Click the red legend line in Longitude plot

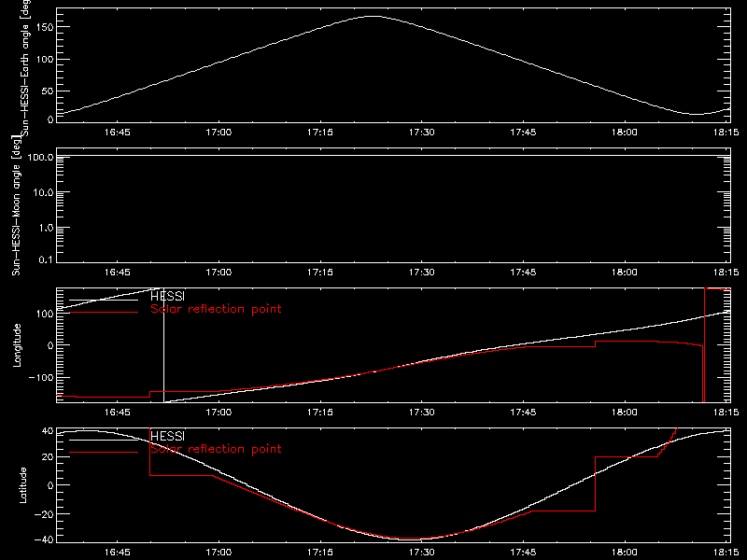[104, 313]
